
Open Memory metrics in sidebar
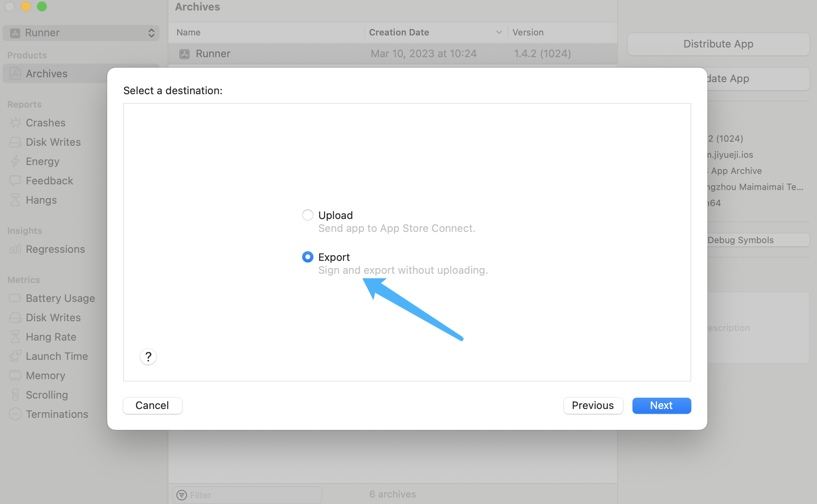(x=46, y=376)
